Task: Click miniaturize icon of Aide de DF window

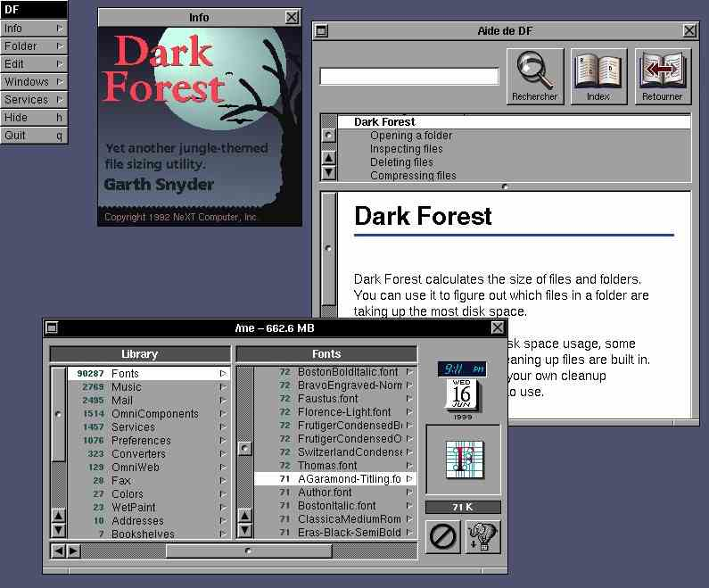Action: pos(321,30)
